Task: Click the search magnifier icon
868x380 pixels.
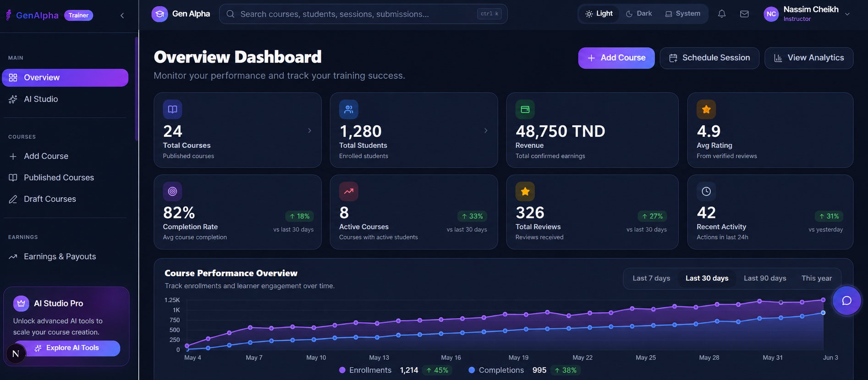Action: click(x=231, y=14)
